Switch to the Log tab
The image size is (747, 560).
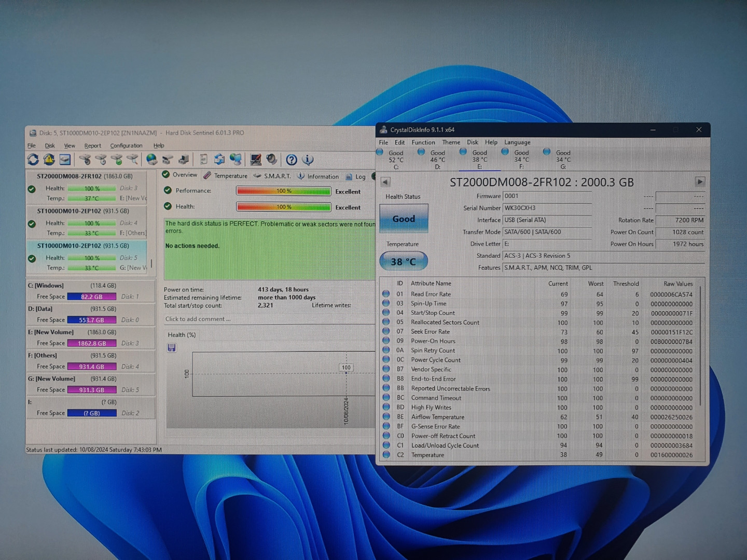point(355,177)
